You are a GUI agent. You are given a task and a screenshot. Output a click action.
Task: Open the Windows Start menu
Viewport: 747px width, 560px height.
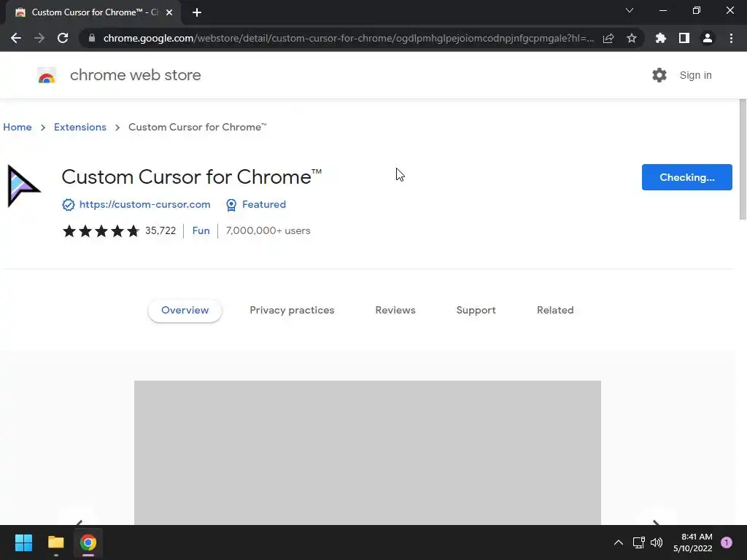point(23,542)
